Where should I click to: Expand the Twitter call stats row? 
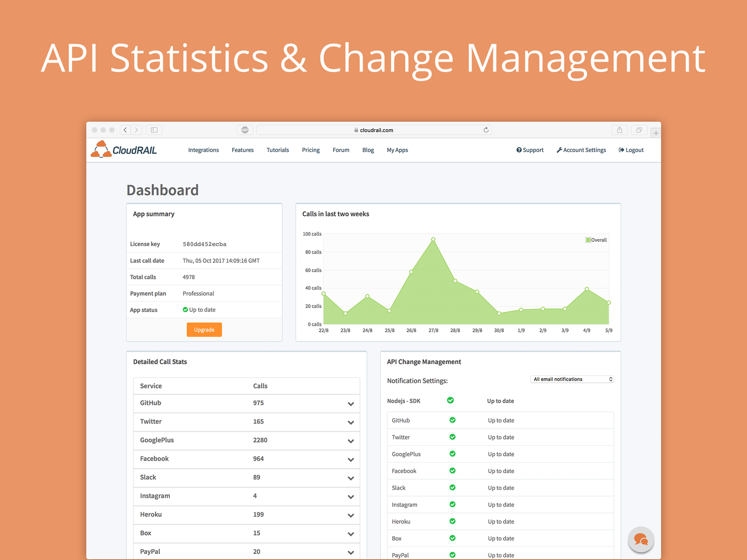[x=351, y=423]
